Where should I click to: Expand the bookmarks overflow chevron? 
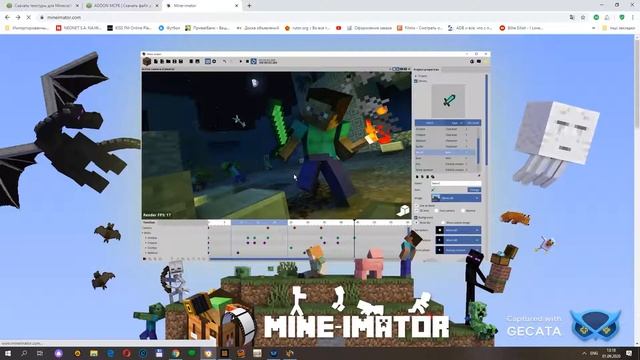click(x=593, y=28)
